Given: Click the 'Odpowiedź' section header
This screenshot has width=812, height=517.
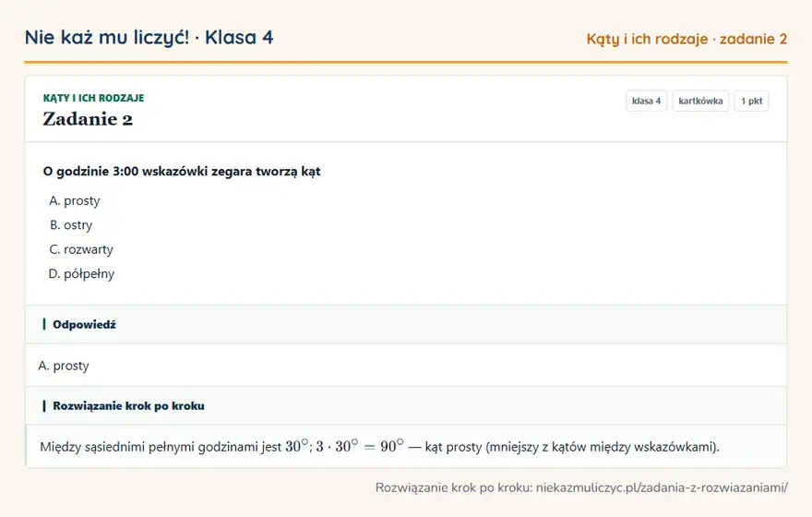Looking at the screenshot, I should pyautogui.click(x=406, y=324).
